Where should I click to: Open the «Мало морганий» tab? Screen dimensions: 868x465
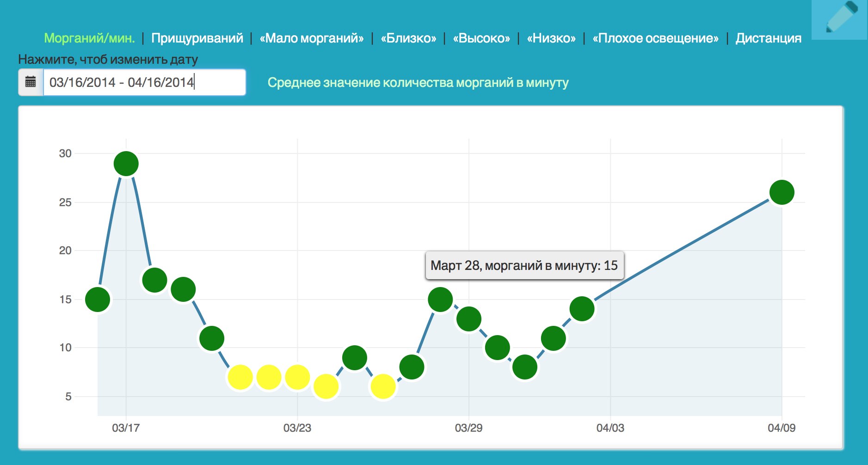(x=312, y=38)
